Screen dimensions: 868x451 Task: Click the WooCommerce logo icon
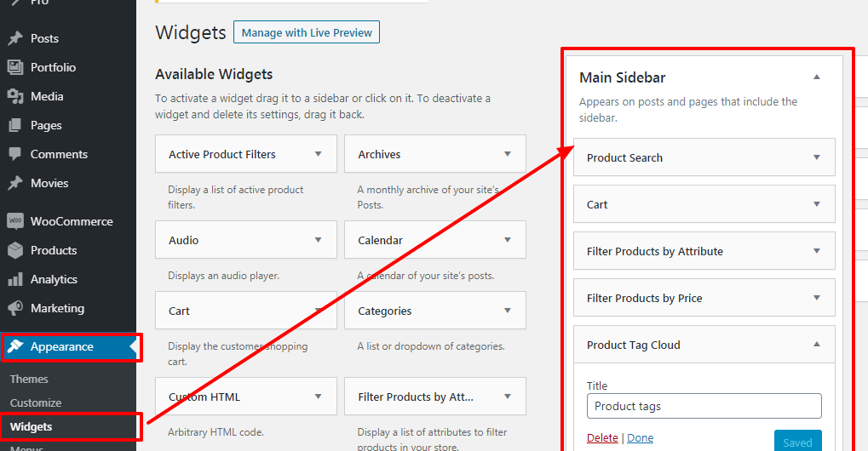(x=15, y=221)
